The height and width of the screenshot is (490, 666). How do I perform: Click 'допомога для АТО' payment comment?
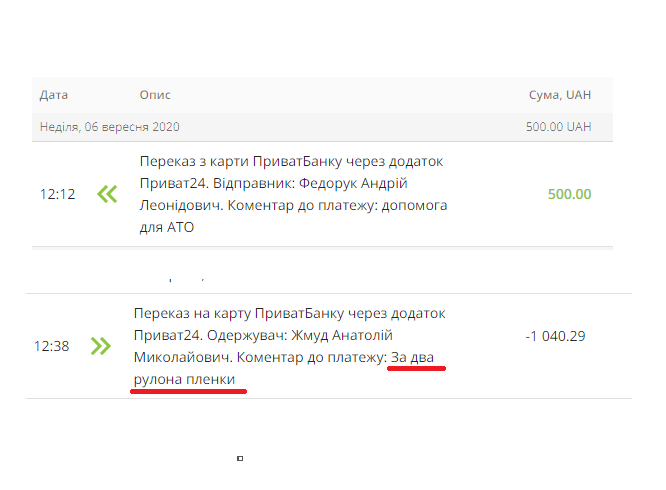(293, 216)
